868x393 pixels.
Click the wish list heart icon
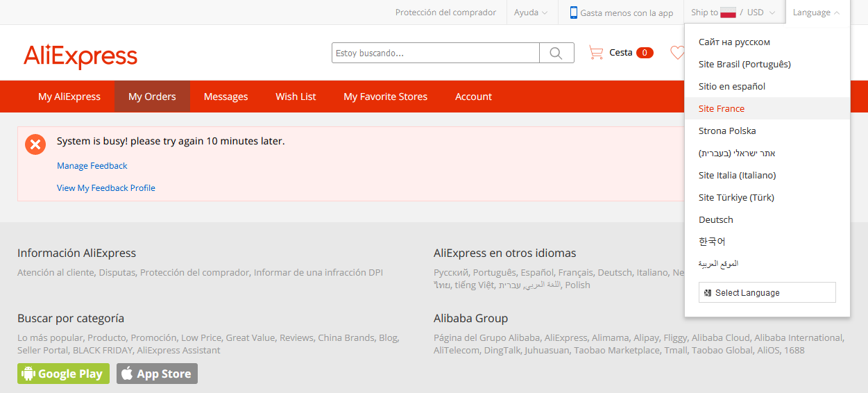click(x=676, y=52)
